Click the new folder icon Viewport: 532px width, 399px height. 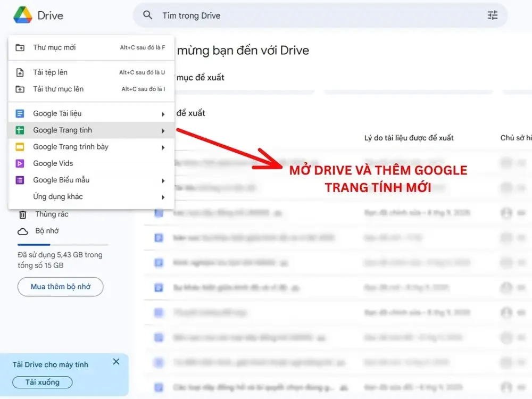[x=20, y=47]
